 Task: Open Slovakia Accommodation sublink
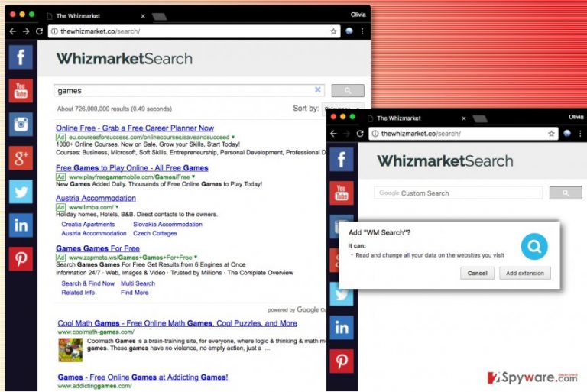(167, 224)
